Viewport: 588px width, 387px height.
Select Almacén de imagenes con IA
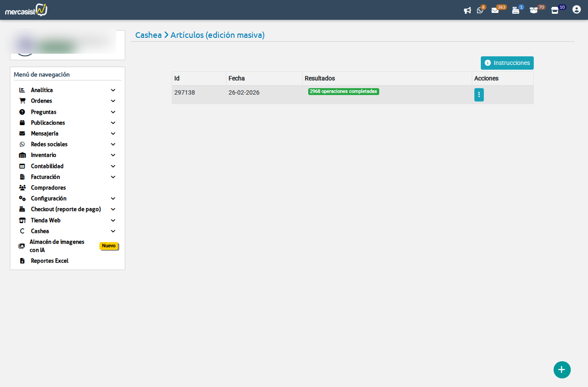pos(57,246)
